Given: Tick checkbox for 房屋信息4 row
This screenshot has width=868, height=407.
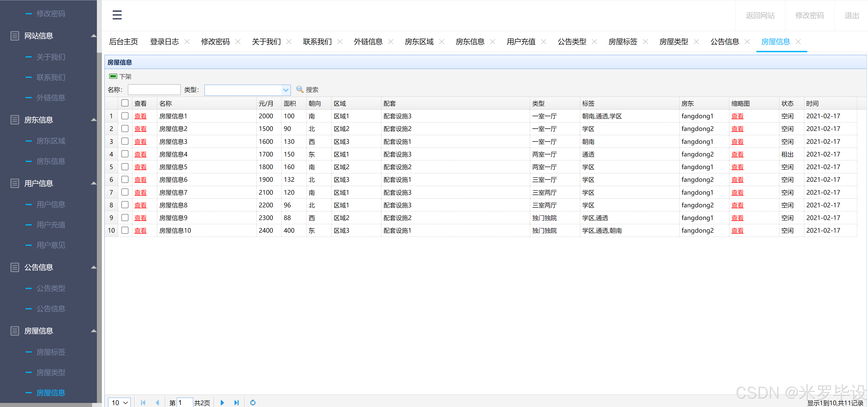Looking at the screenshot, I should click(x=125, y=154).
